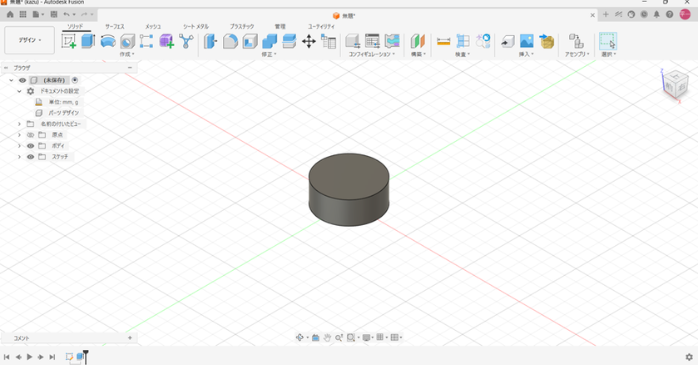
Task: Switch to the ユーティリティ tab
Action: pyautogui.click(x=321, y=27)
